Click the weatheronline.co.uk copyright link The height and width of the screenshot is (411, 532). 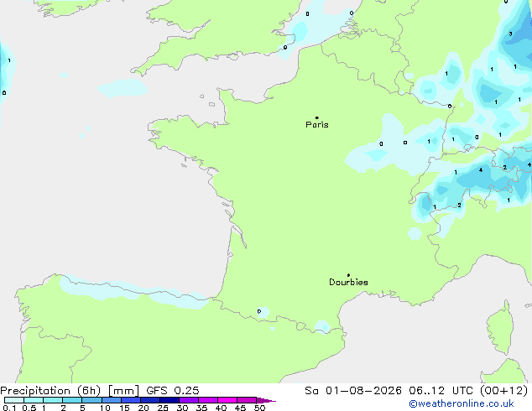pos(462,403)
